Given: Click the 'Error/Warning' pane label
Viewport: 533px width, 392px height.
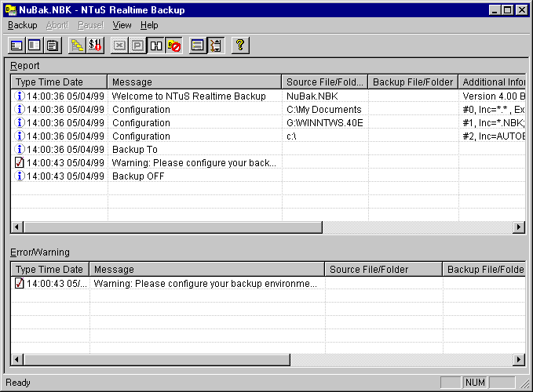Looking at the screenshot, I should 40,252.
